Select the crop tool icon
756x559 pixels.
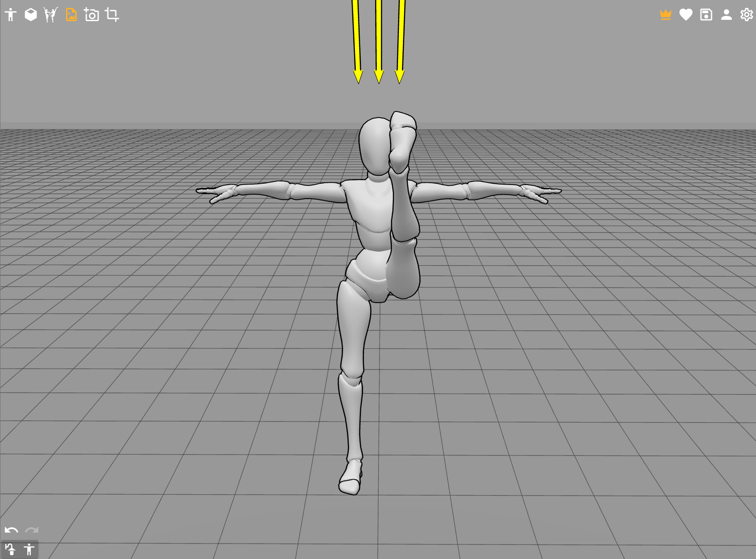pos(112,15)
